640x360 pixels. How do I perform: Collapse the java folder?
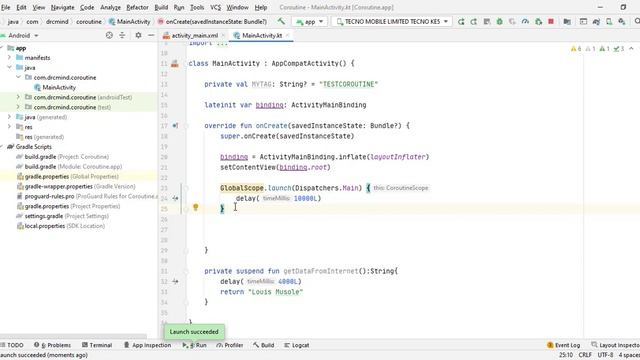click(x=9, y=67)
